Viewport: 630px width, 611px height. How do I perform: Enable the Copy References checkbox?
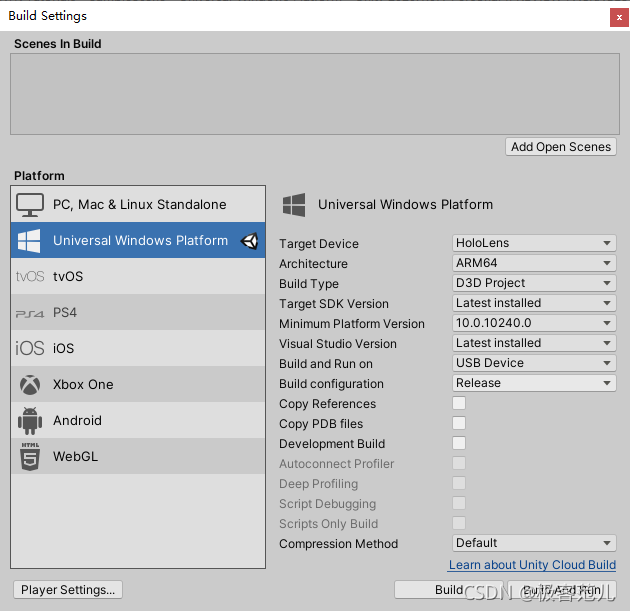[459, 403]
